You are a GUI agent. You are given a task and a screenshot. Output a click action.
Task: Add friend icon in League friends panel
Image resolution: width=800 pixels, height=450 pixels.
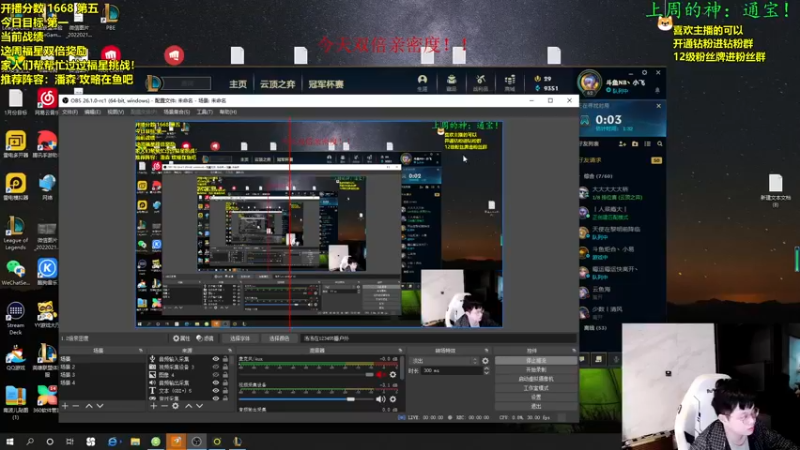click(622, 144)
